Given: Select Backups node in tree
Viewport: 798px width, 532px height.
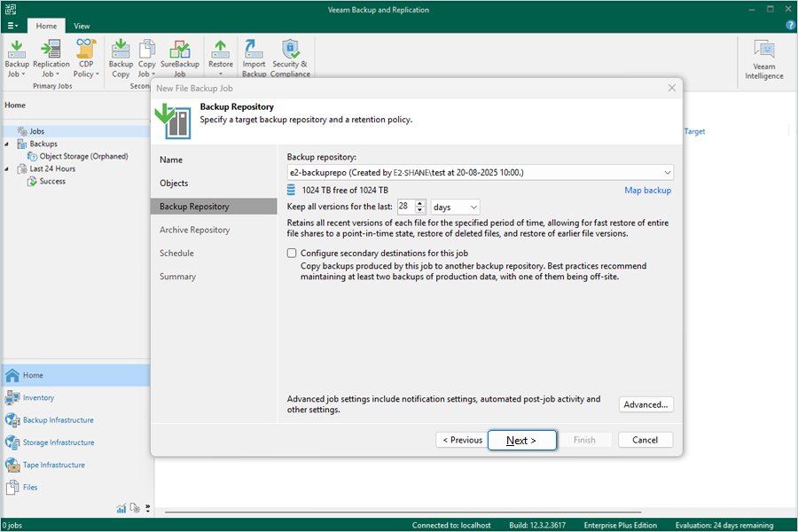Looking at the screenshot, I should coord(43,144).
